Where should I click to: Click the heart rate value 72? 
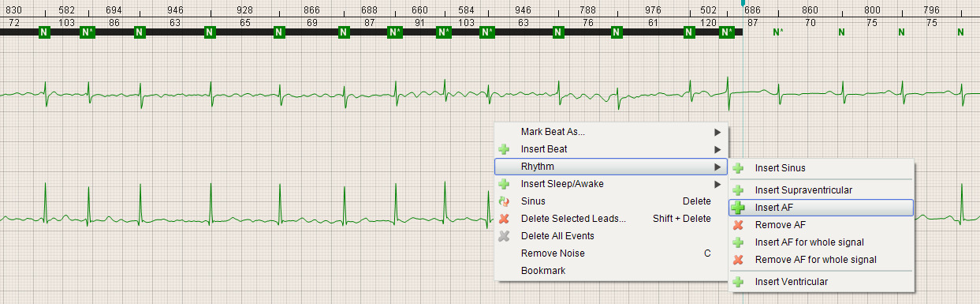pos(14,23)
